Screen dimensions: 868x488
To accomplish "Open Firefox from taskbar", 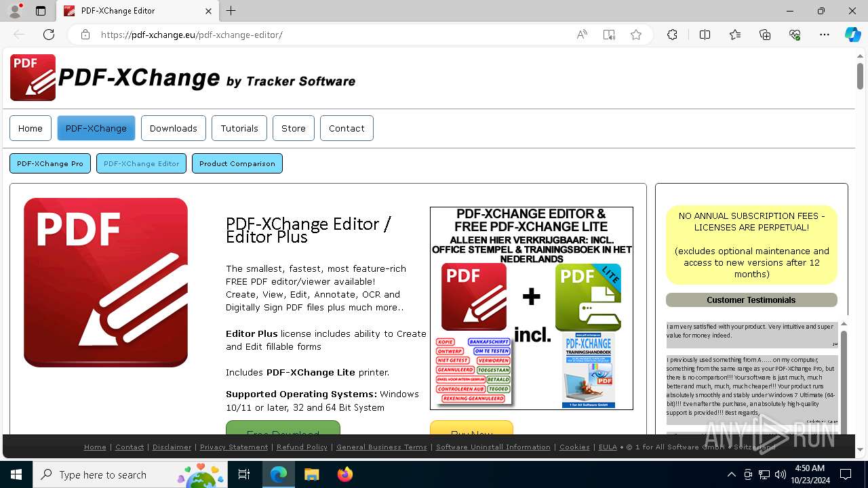I will [x=344, y=474].
